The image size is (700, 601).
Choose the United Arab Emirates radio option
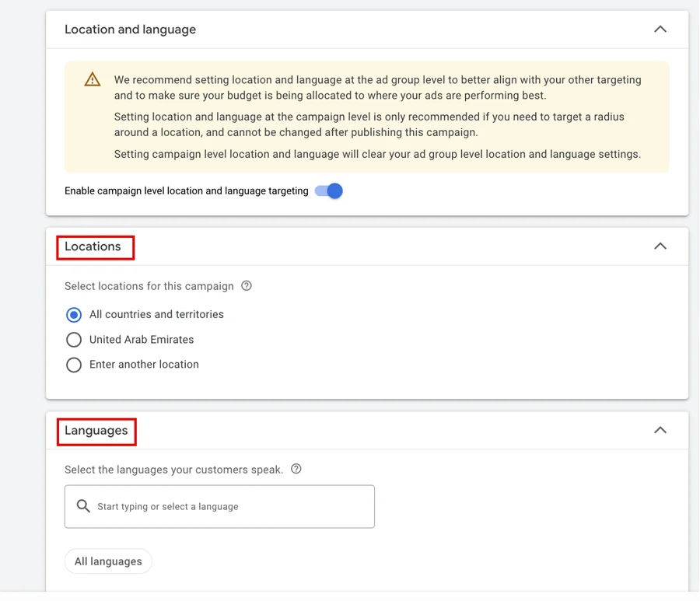click(x=74, y=340)
